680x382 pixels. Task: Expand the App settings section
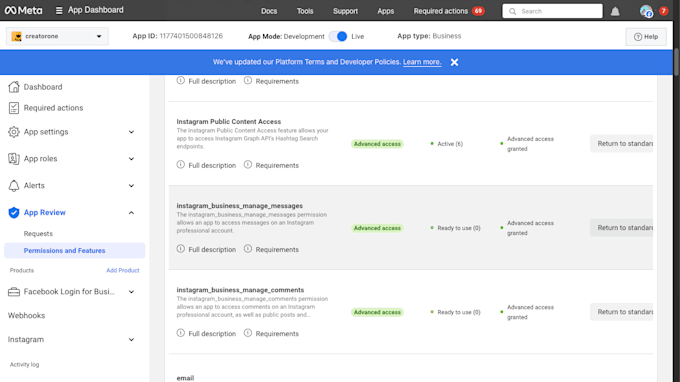tap(131, 132)
